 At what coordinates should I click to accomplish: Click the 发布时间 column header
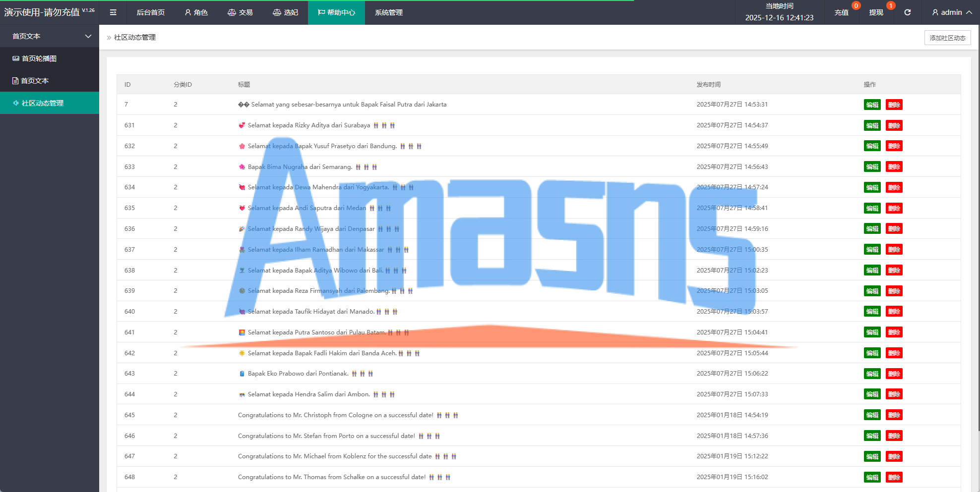(x=708, y=85)
